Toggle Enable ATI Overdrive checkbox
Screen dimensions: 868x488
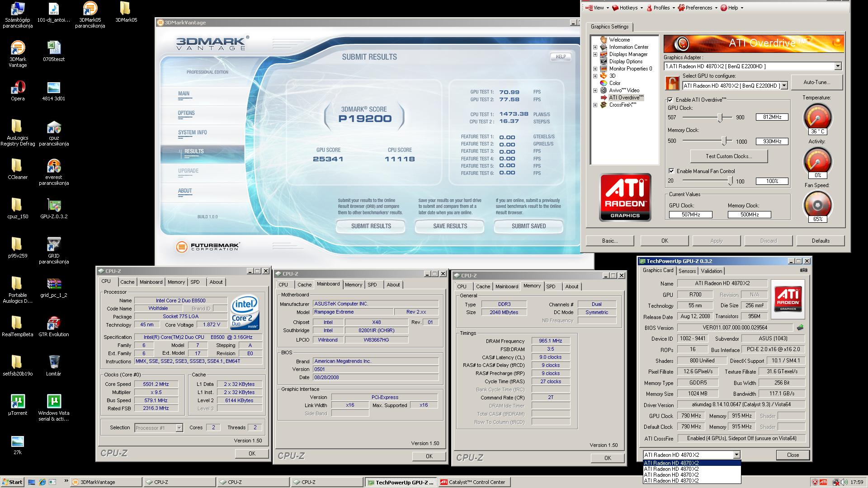(x=670, y=100)
